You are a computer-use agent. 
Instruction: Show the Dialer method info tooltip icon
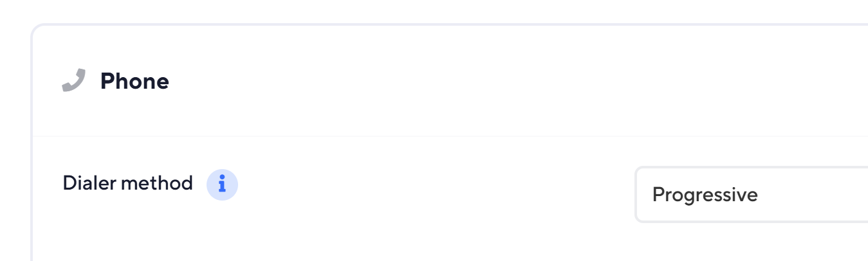(222, 184)
